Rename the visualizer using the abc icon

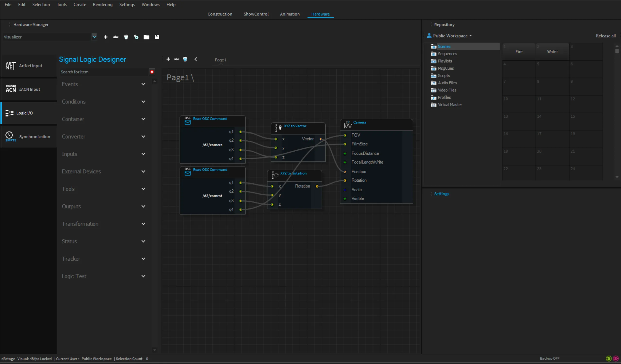pyautogui.click(x=116, y=37)
